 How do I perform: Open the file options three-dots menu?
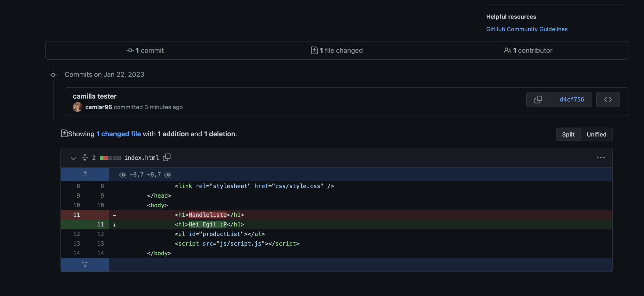click(x=600, y=158)
